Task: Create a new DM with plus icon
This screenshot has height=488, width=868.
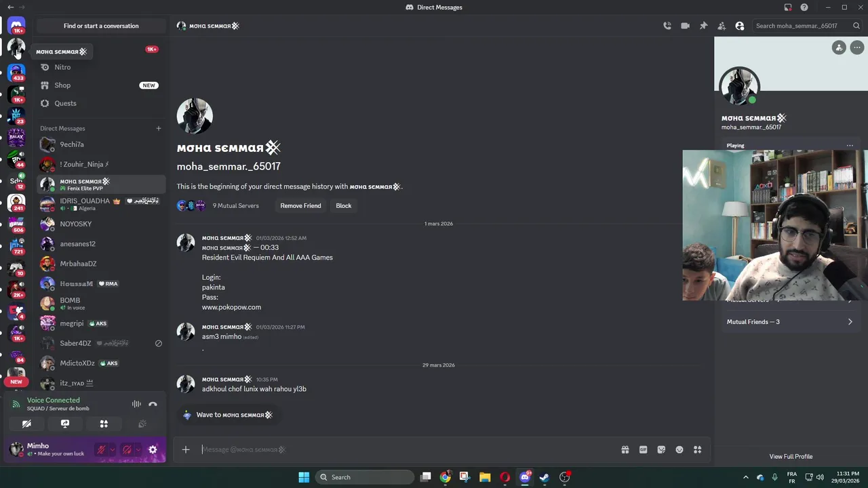Action: click(159, 128)
